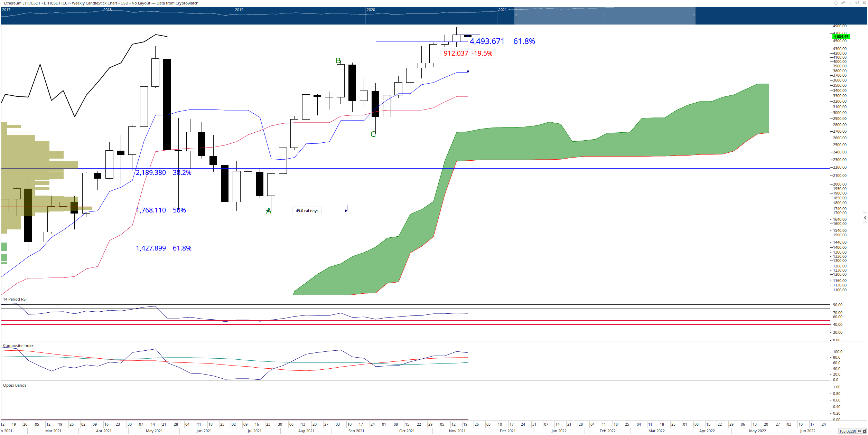The height and width of the screenshot is (435, 868).
Task: Click the green wave label B marker
Action: coord(338,61)
